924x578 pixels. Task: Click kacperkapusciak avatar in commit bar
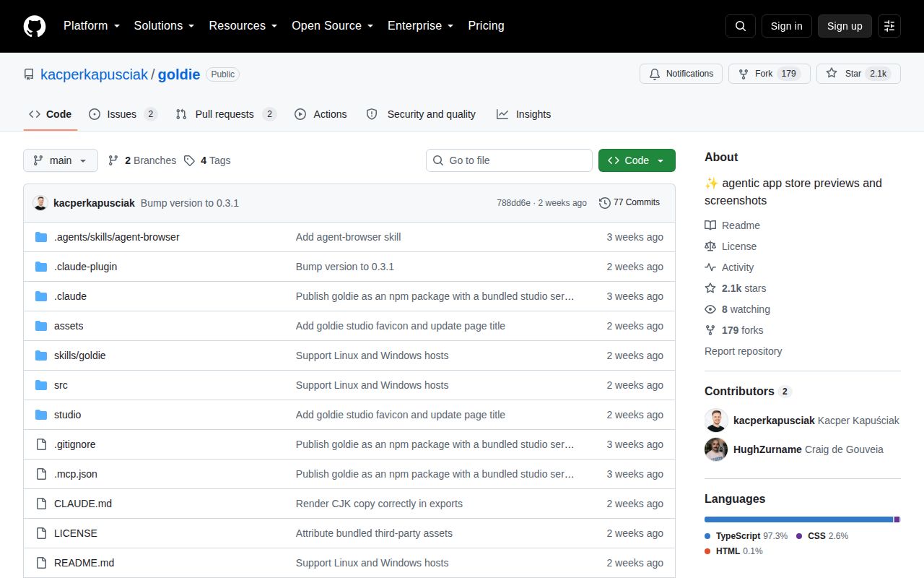(40, 203)
